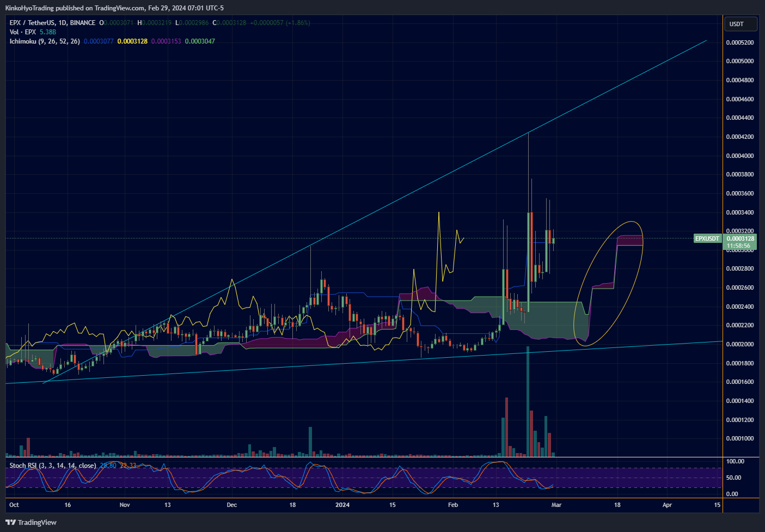Click 50.00 on the Stoch RSI scale
765x532 pixels.
pyautogui.click(x=733, y=478)
